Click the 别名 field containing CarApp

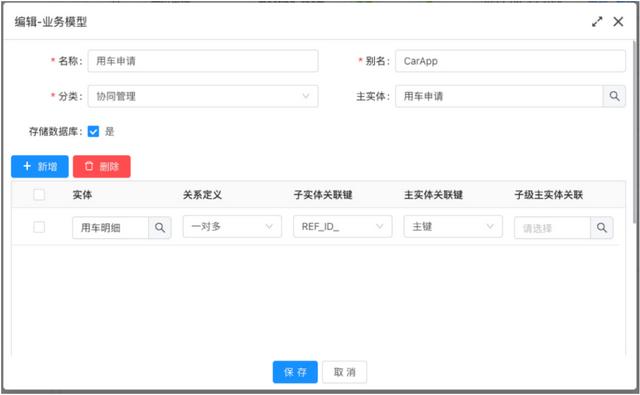pyautogui.click(x=510, y=61)
